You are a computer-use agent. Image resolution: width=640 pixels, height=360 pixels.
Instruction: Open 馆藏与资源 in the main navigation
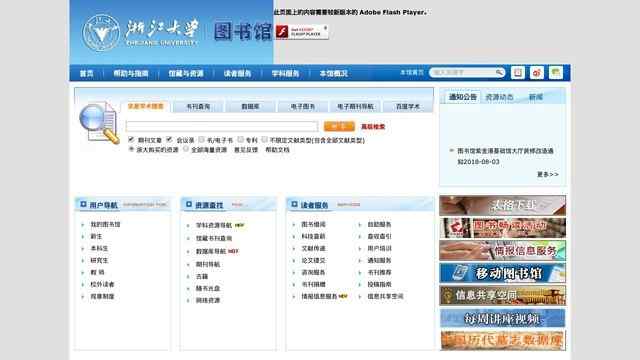186,73
